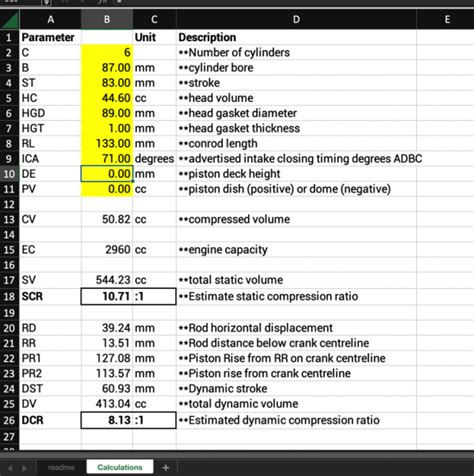Select compressed volume cell 50.82
The width and height of the screenshot is (474, 476).
pyautogui.click(x=107, y=219)
